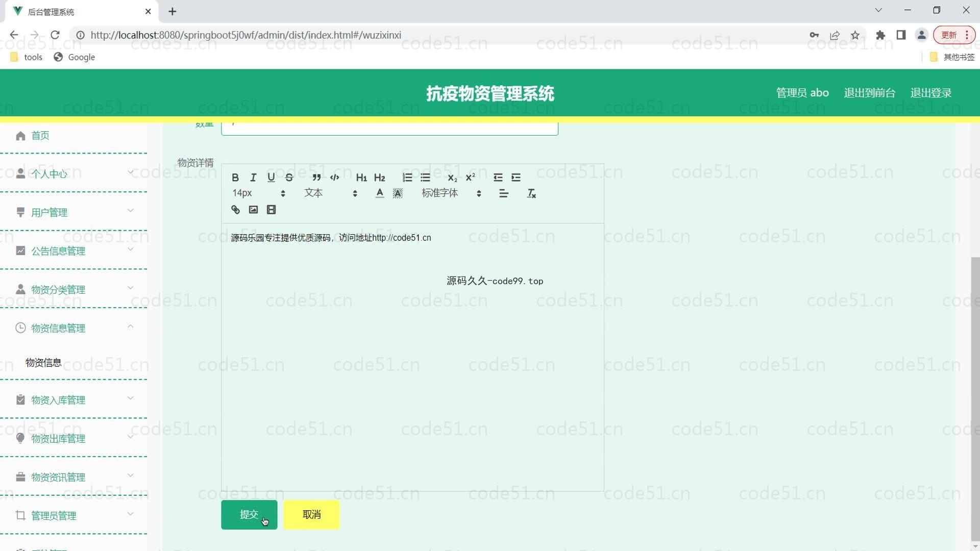Click 退出登录 to log out
Screen dimensions: 980x551
[931, 93]
